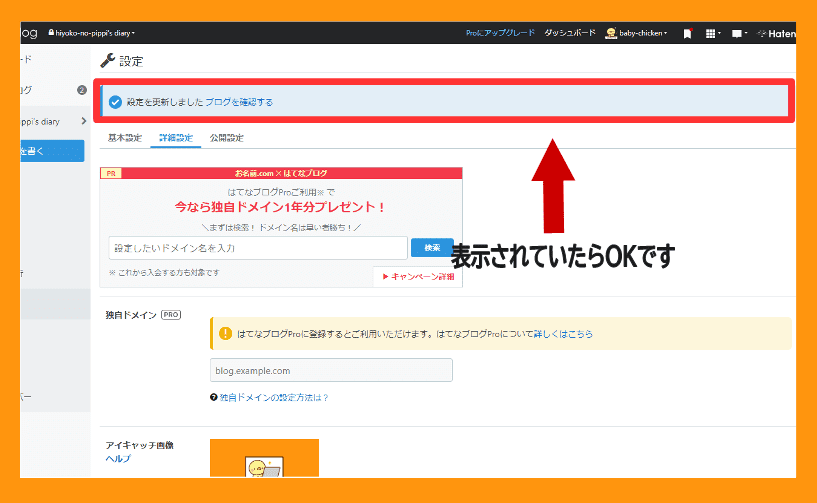817x503 pixels.
Task: Click the 設定 page heading
Action: (131, 61)
